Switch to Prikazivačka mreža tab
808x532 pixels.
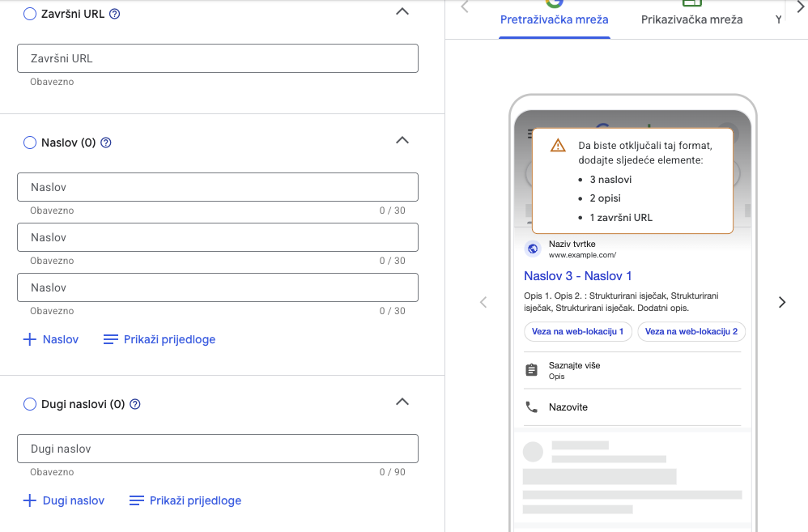pos(691,19)
